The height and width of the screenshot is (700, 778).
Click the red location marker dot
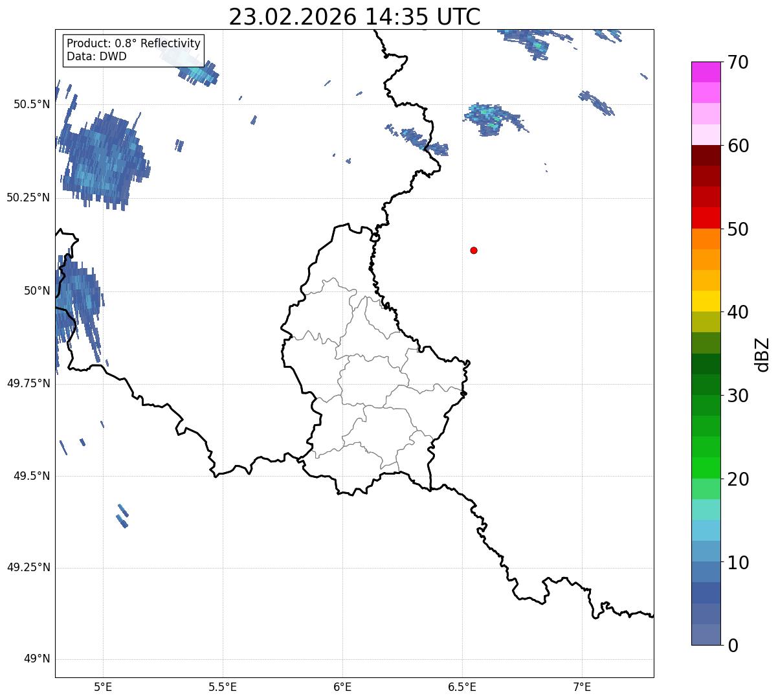[x=474, y=250]
